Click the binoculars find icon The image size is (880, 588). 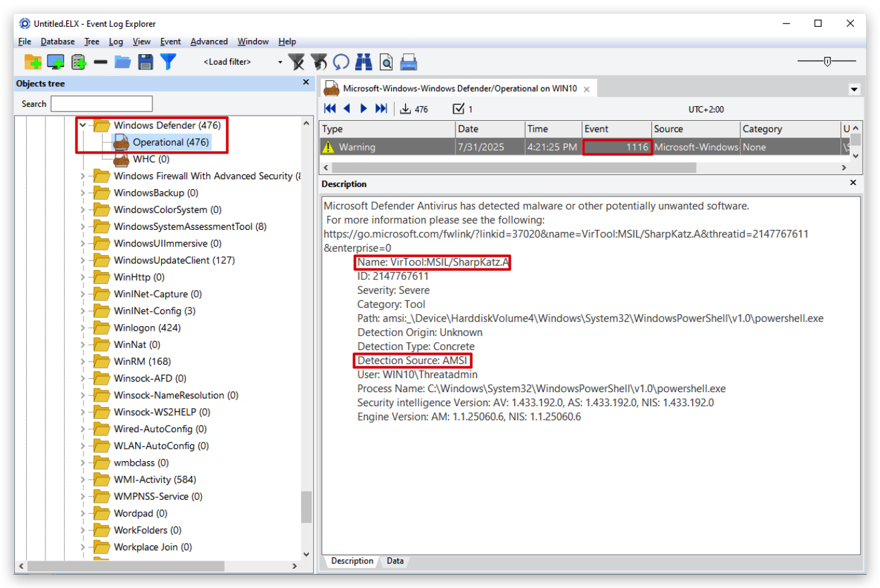pyautogui.click(x=364, y=62)
